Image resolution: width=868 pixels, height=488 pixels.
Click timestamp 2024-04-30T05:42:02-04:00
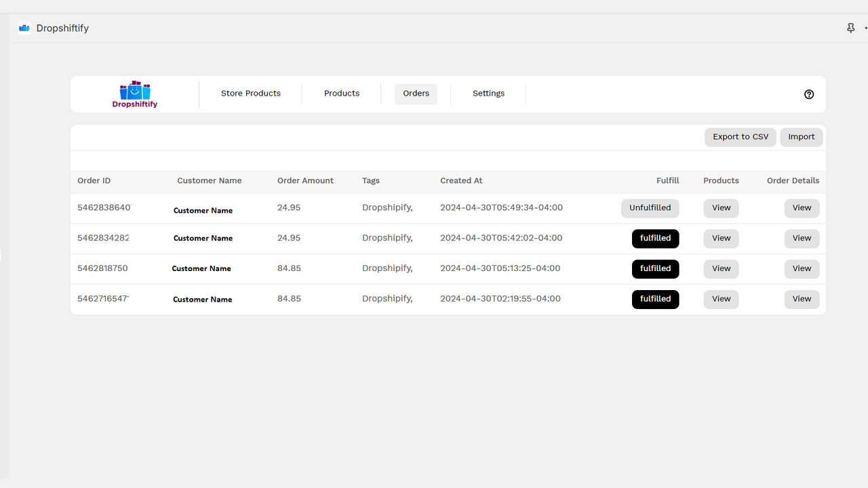[501, 238]
